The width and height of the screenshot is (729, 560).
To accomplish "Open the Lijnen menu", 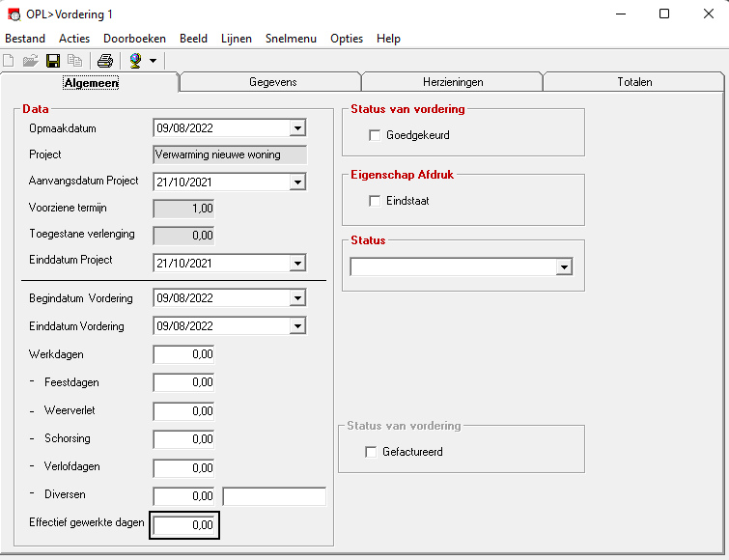I will [x=237, y=39].
